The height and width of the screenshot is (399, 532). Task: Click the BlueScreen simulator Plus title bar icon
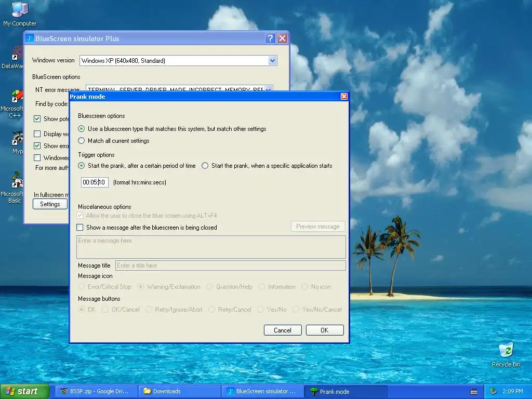coord(30,38)
